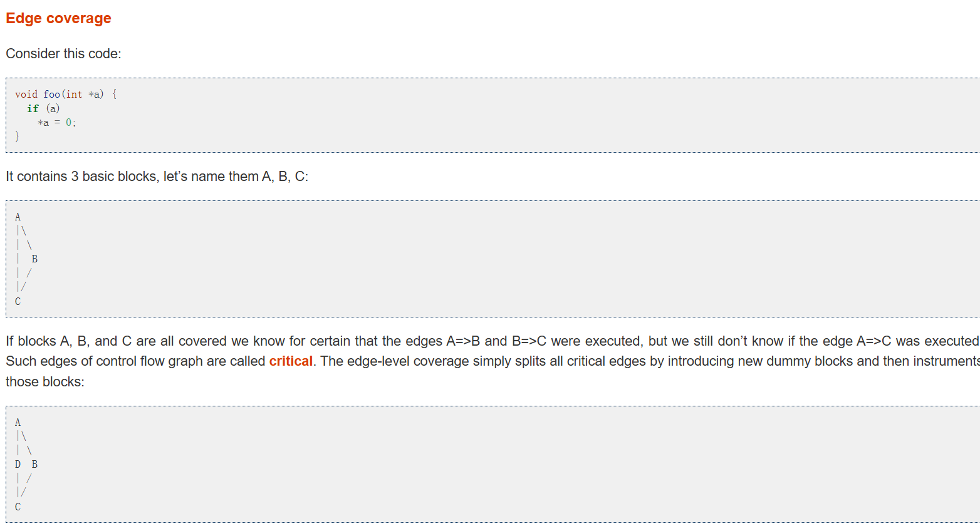
Task: Click the void foo function signature line
Action: pos(66,94)
